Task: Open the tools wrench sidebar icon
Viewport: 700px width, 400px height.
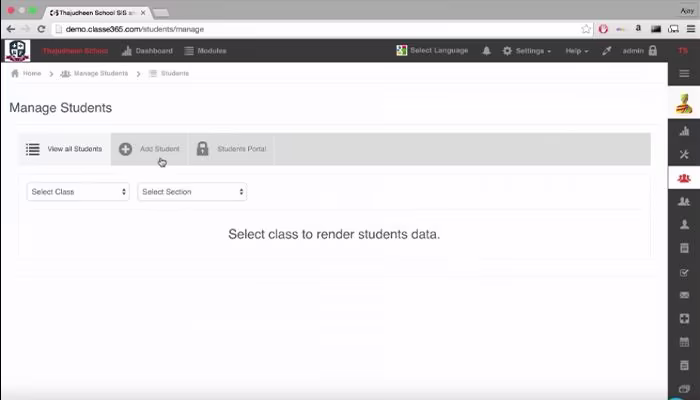Action: coord(684,154)
